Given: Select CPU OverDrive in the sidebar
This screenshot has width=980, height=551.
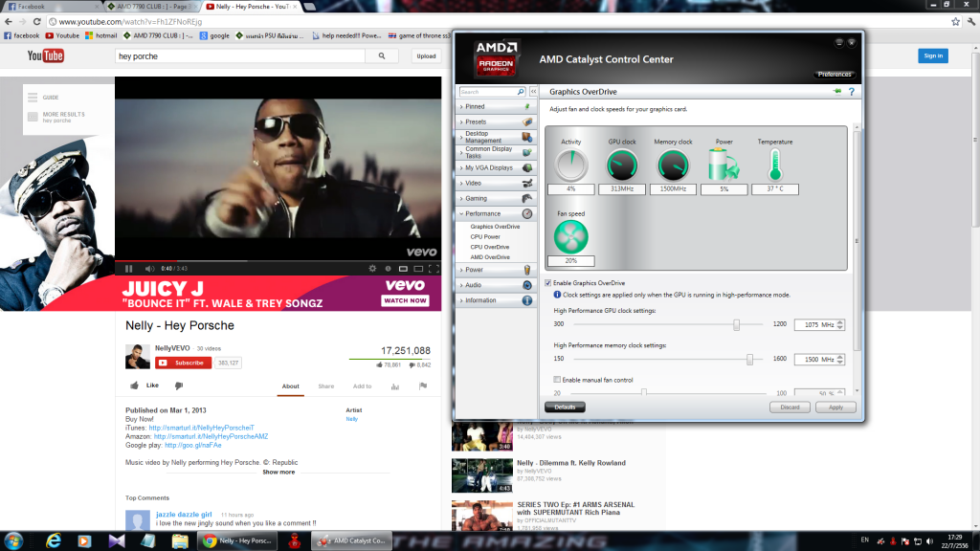Looking at the screenshot, I should 489,247.
